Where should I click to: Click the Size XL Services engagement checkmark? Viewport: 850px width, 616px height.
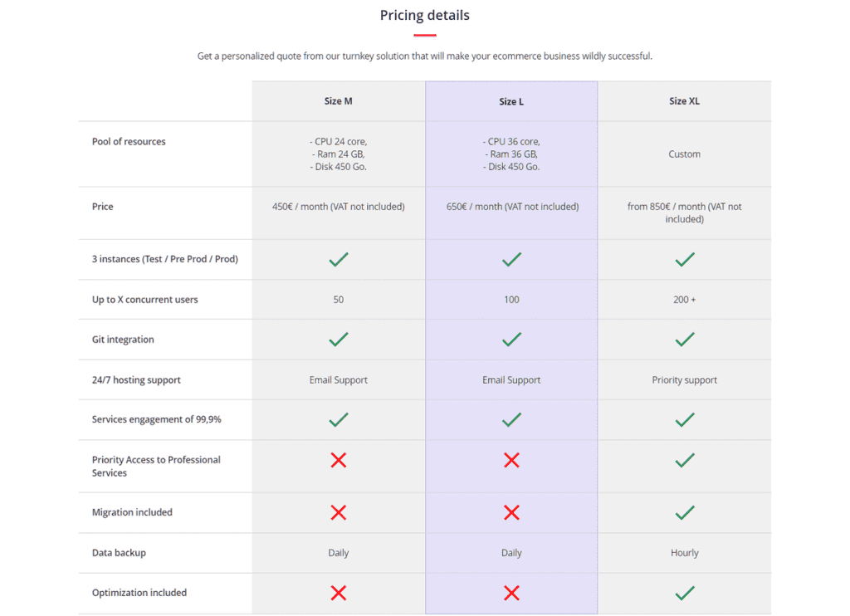coord(684,420)
